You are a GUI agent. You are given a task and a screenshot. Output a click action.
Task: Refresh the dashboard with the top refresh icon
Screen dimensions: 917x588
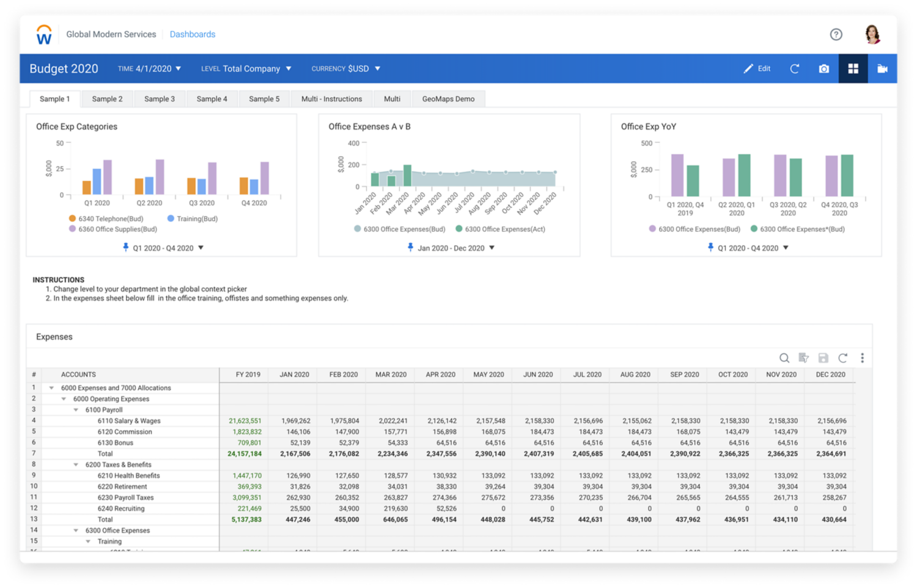coord(794,68)
